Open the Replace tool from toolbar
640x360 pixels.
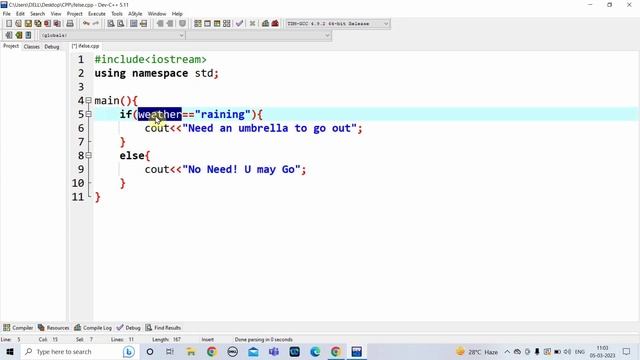pos(120,24)
